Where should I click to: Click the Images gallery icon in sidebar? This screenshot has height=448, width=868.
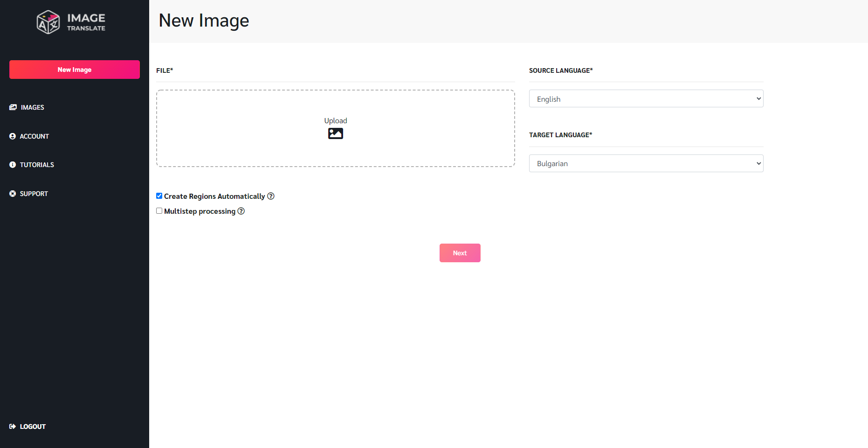[13, 107]
